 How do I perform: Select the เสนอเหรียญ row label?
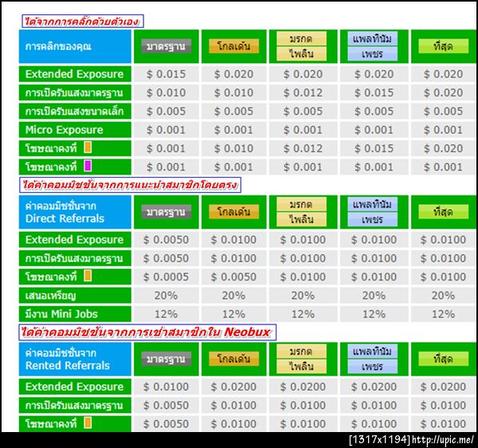75,296
